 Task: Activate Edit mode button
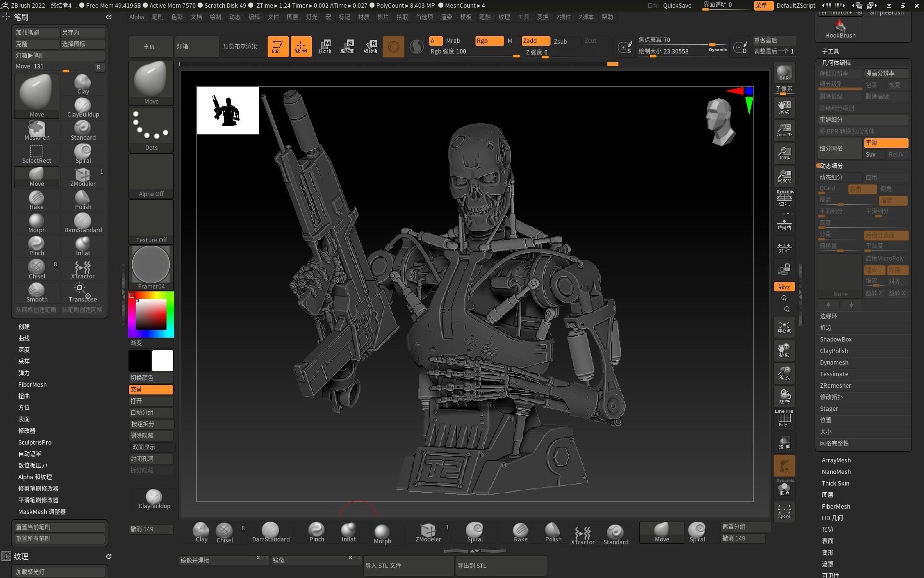(278, 47)
